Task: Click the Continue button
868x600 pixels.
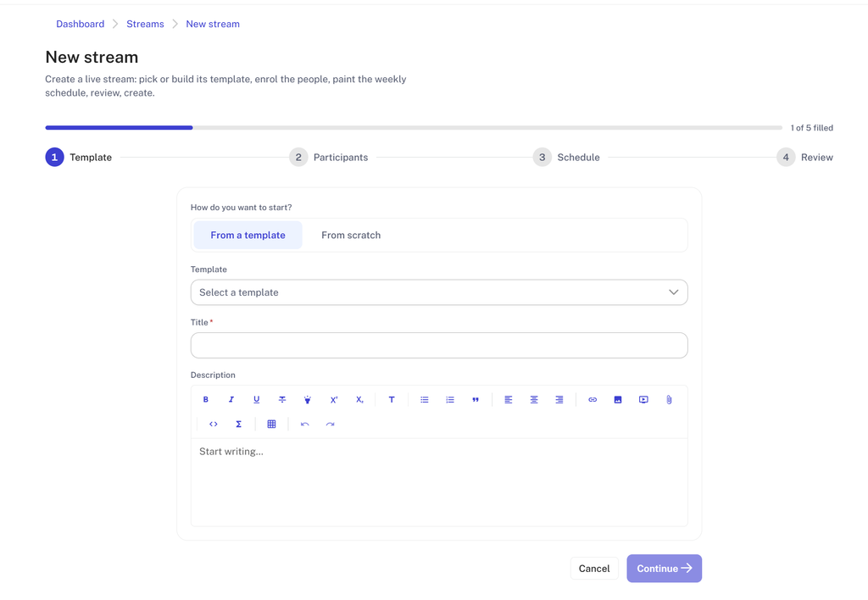Action: coord(665,569)
